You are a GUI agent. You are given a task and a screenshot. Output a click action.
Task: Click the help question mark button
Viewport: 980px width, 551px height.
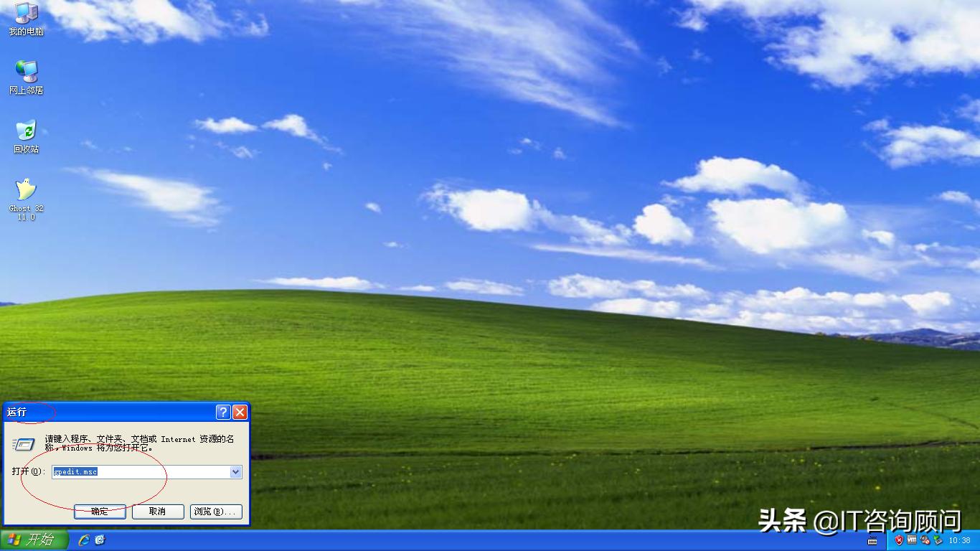223,412
